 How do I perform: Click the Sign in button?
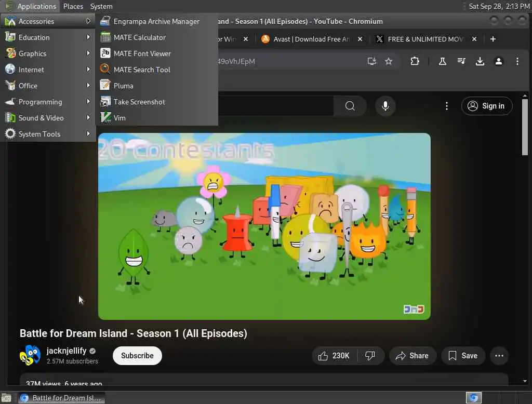pos(486,106)
